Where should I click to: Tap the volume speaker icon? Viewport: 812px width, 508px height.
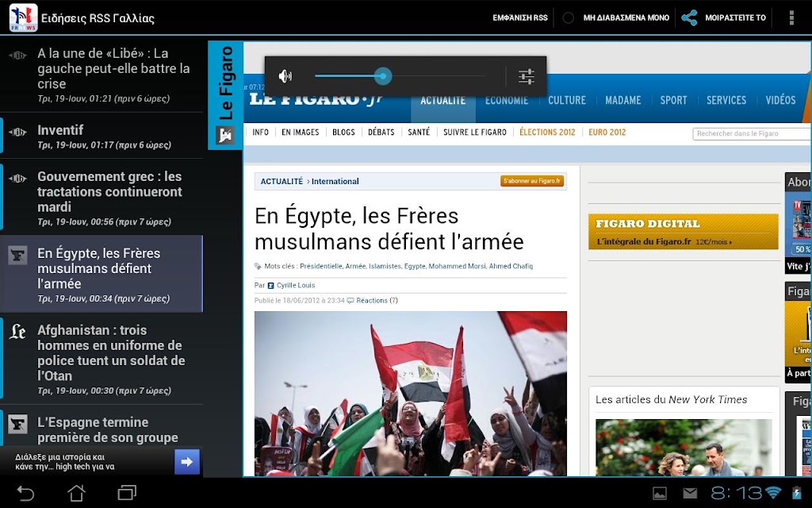click(x=285, y=76)
